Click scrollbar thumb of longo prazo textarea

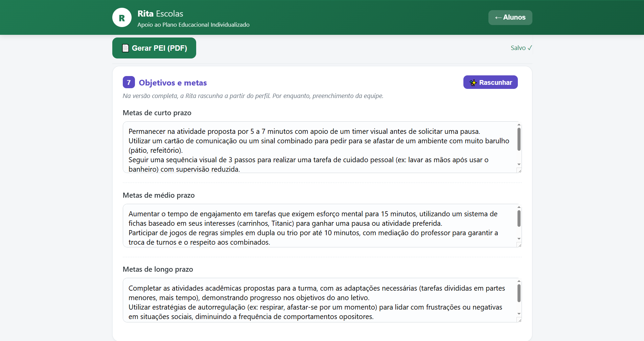coord(519,293)
